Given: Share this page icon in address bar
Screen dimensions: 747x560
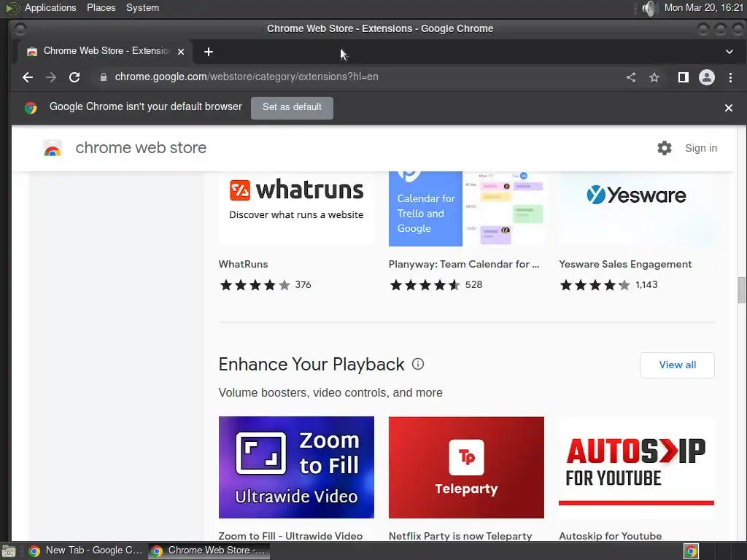Looking at the screenshot, I should (631, 77).
